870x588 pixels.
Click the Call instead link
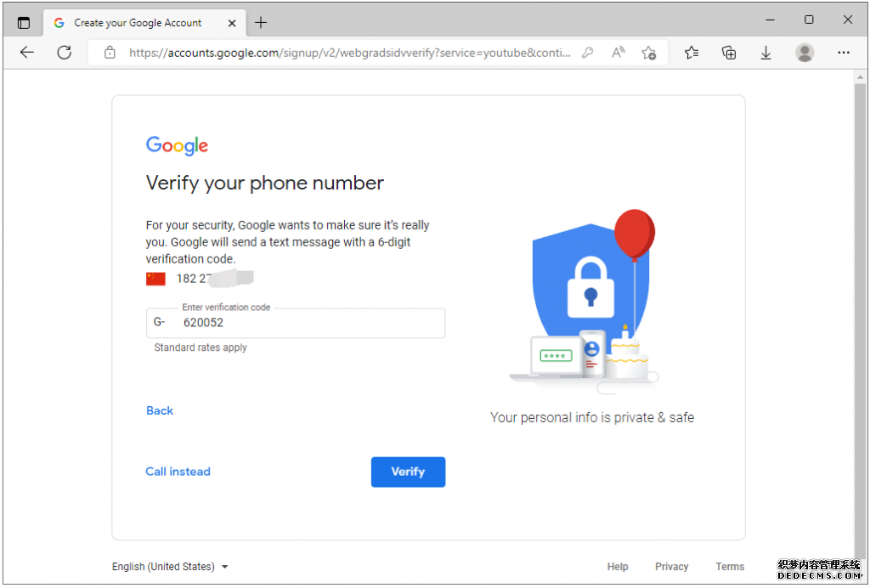coord(178,472)
